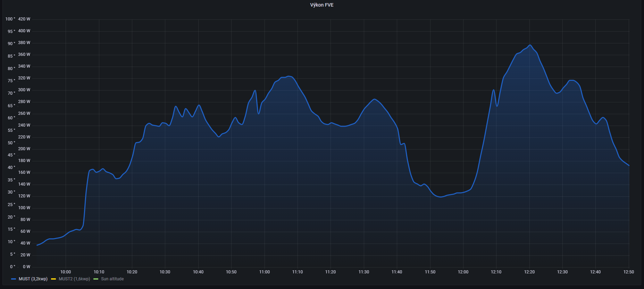
Task: Toggle the MUST (3,2kwp) legend series
Action: [33, 279]
